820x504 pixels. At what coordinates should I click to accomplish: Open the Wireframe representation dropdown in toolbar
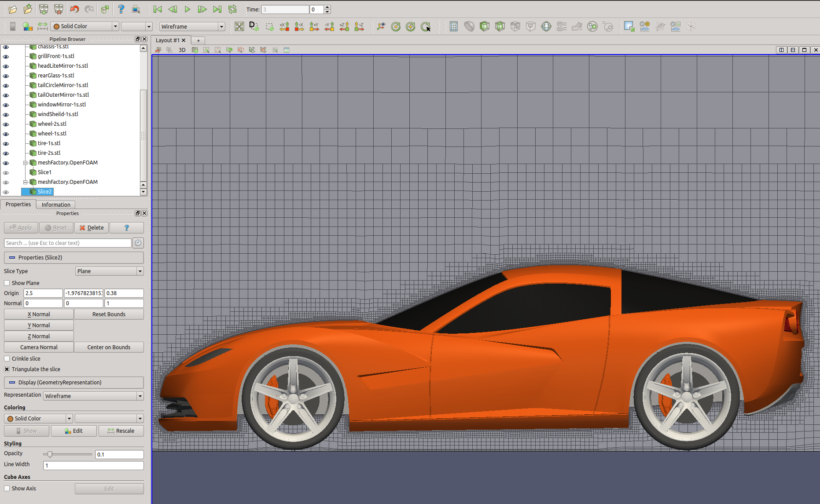pos(192,27)
